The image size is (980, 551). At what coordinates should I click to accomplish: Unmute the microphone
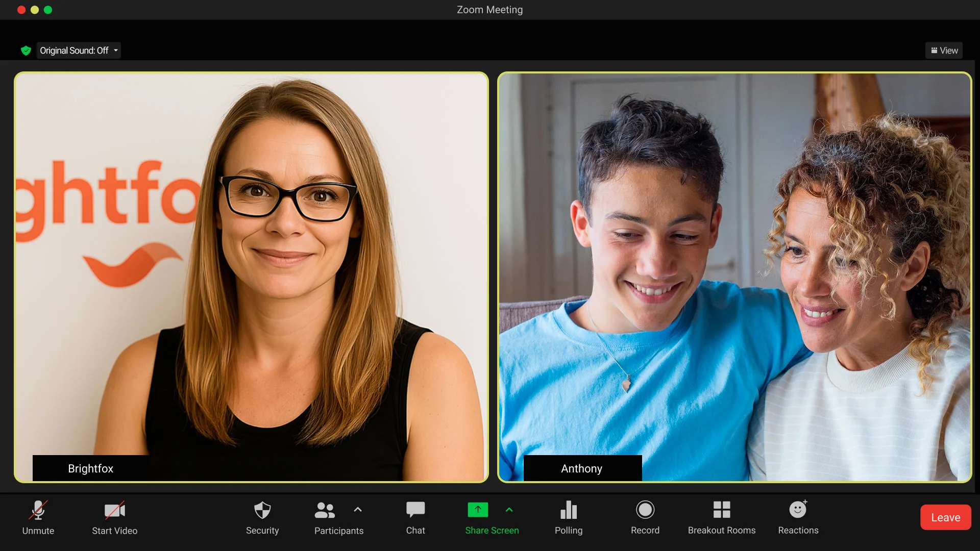pyautogui.click(x=38, y=511)
